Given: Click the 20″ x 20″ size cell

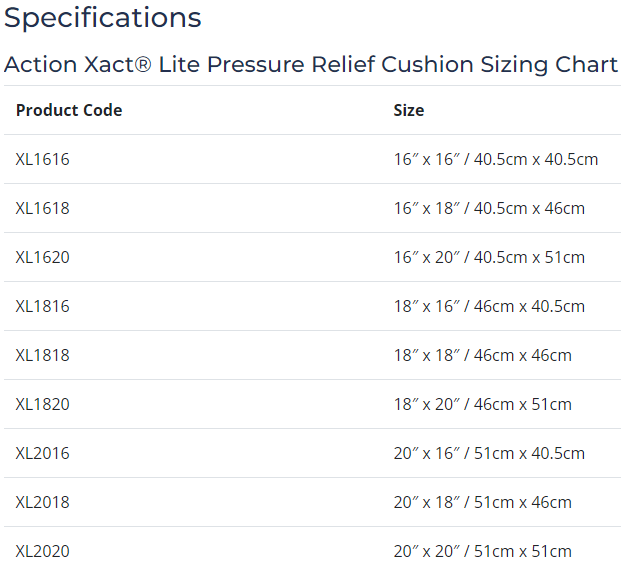Looking at the screenshot, I should (482, 551).
